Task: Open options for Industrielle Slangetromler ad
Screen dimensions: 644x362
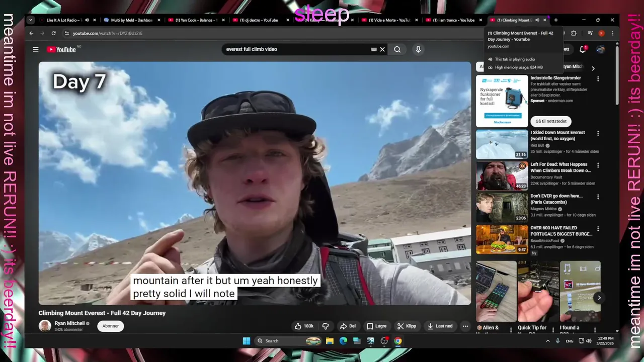Action: coord(598,79)
